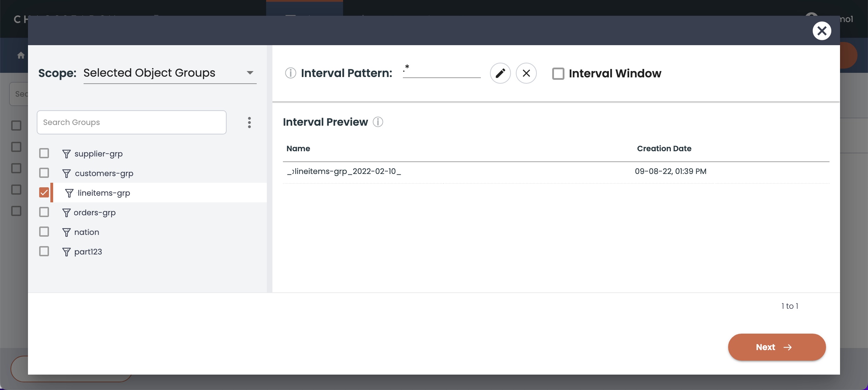Uncheck the lineitems-grp checkbox
This screenshot has height=390, width=868.
tap(44, 193)
